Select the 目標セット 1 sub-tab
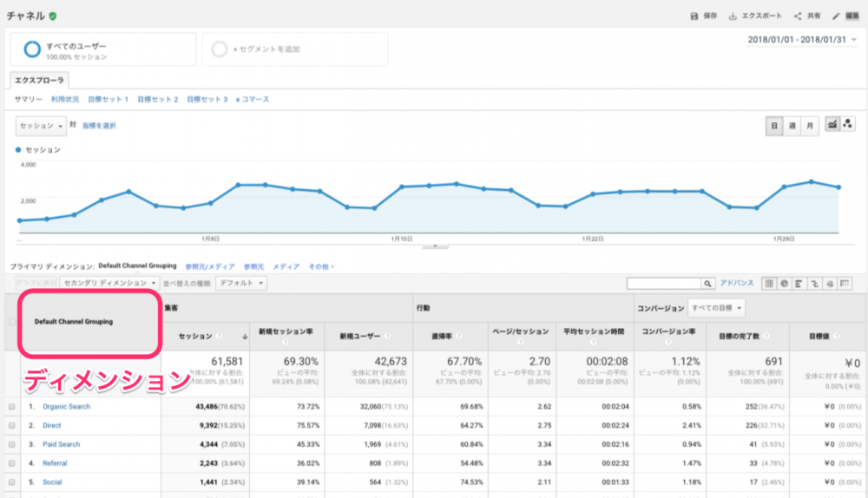Viewport: 868px width, 498px height. click(x=108, y=100)
